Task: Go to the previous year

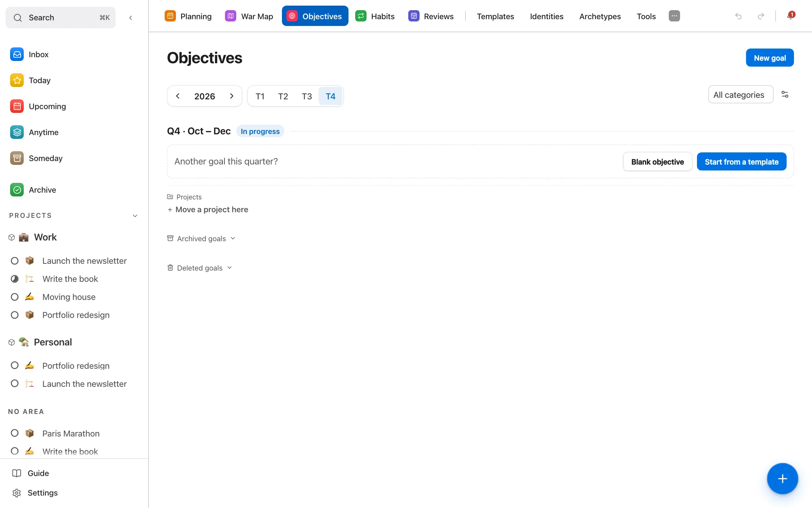Action: (178, 96)
